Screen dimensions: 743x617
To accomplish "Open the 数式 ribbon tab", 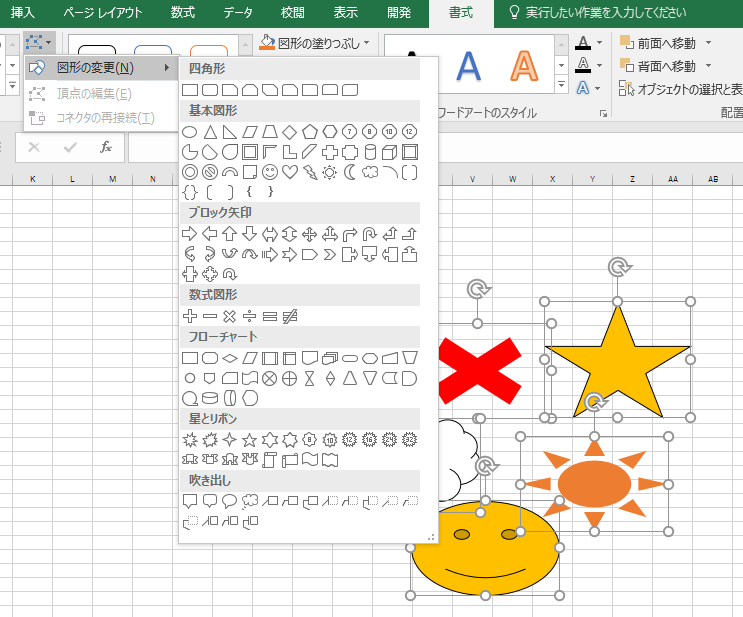I will 182,12.
